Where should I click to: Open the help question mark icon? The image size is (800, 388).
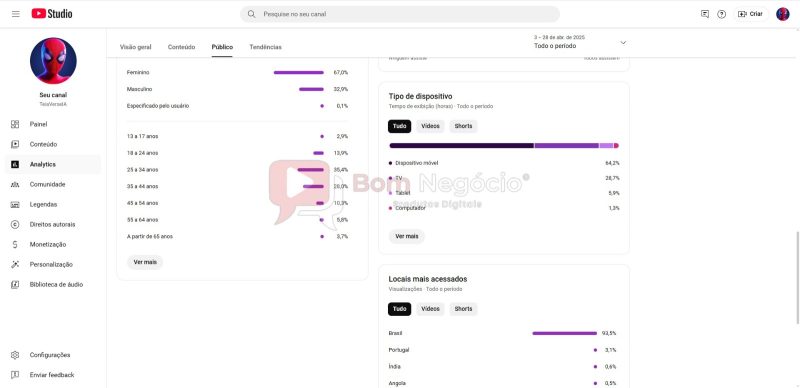[721, 14]
